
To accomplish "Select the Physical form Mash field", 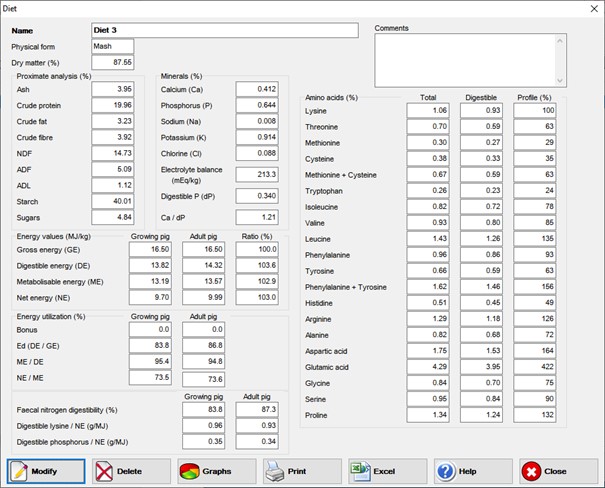I will (113, 46).
